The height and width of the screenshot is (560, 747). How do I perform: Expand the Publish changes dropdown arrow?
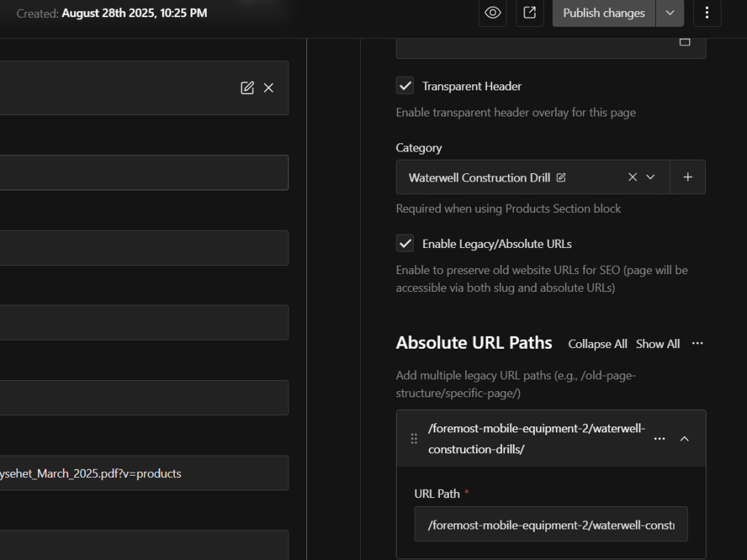(670, 13)
